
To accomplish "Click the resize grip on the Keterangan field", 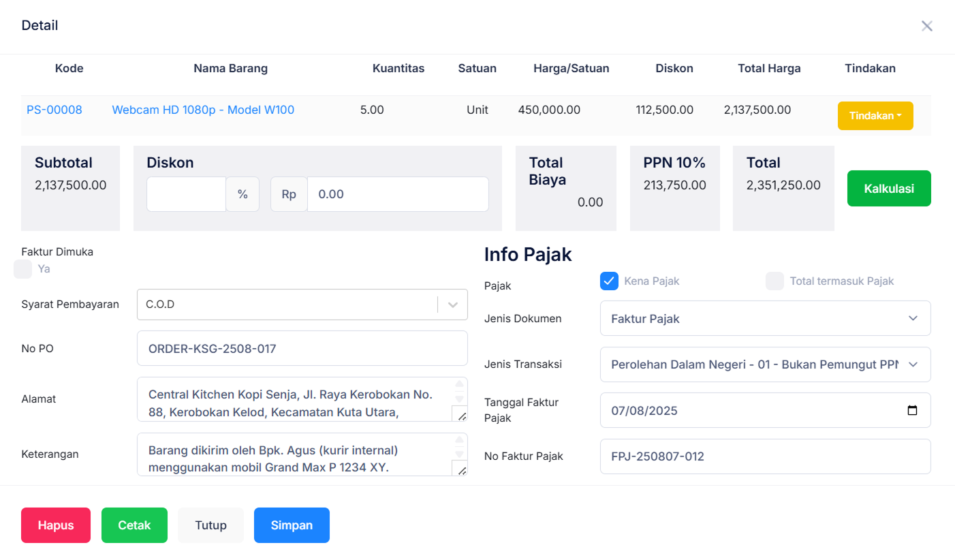I will click(x=463, y=470).
